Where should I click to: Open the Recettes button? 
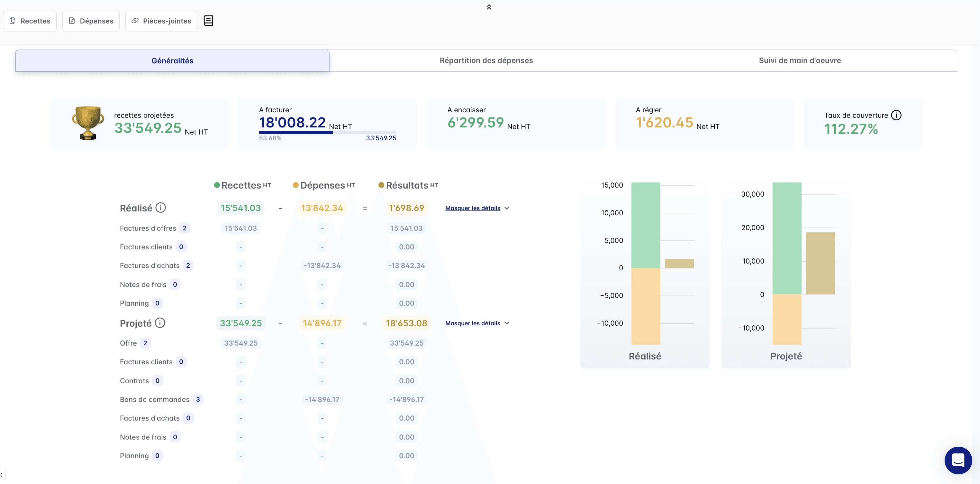coord(30,21)
